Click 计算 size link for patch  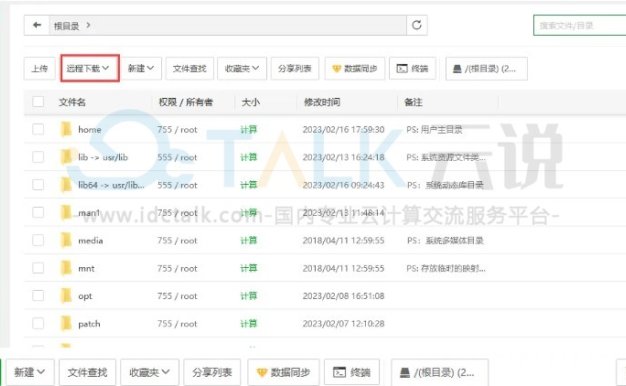point(248,323)
